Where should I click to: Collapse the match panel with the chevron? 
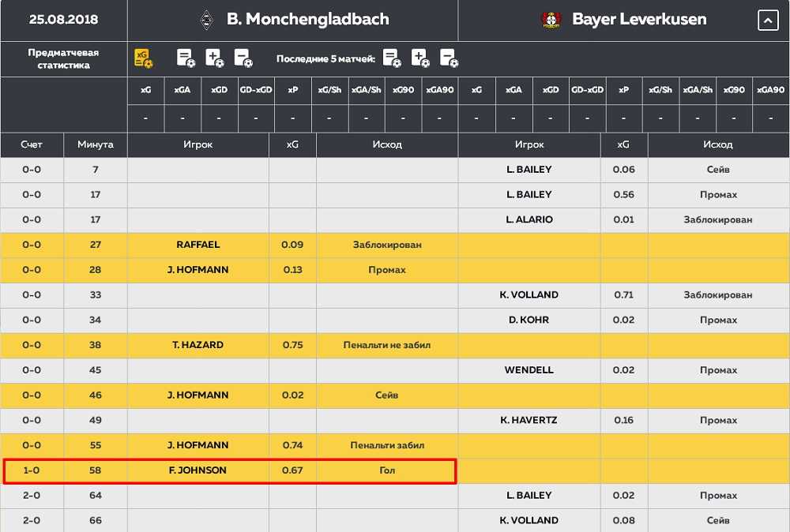click(x=768, y=21)
